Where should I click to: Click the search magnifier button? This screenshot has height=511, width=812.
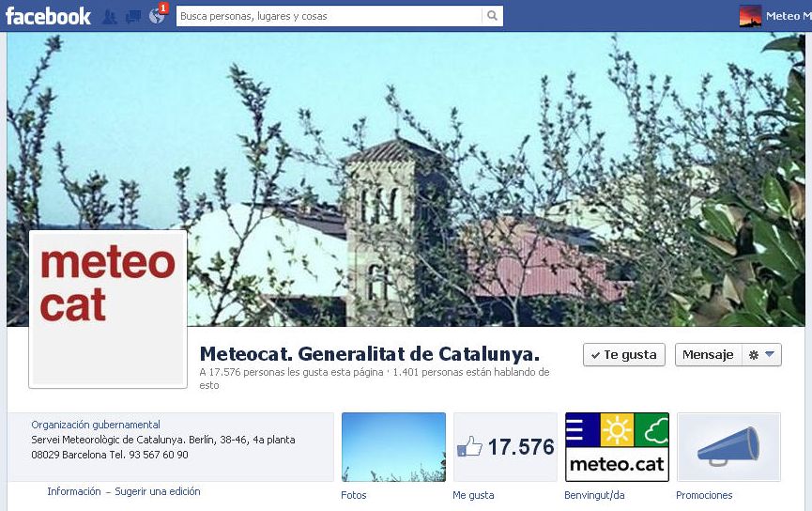click(492, 16)
